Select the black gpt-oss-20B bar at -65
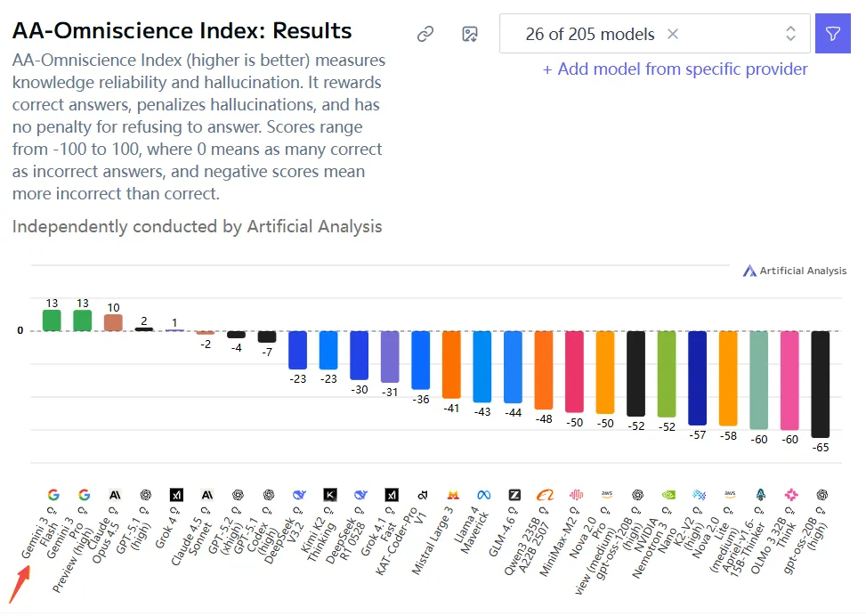 click(821, 384)
